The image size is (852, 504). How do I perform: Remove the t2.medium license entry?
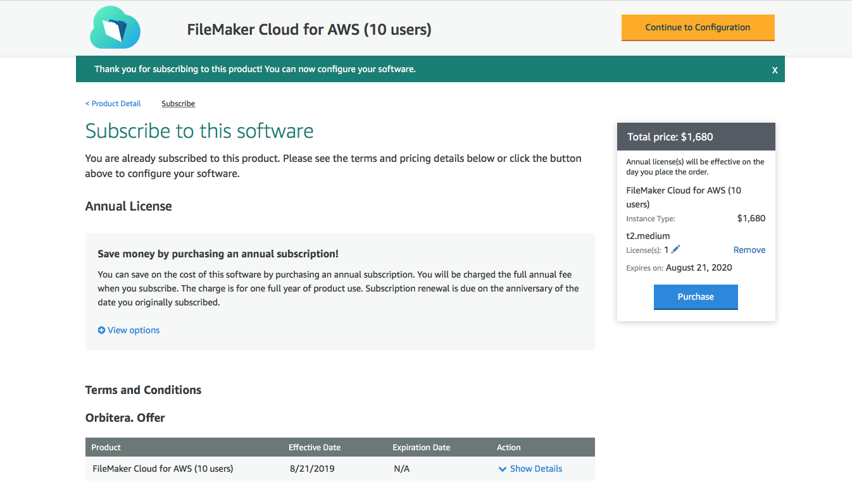[x=749, y=249]
